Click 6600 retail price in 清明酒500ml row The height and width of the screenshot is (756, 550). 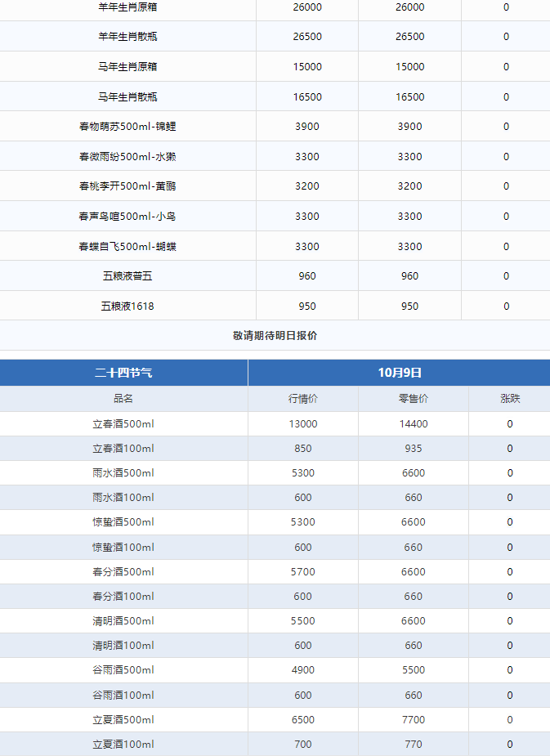[414, 621]
